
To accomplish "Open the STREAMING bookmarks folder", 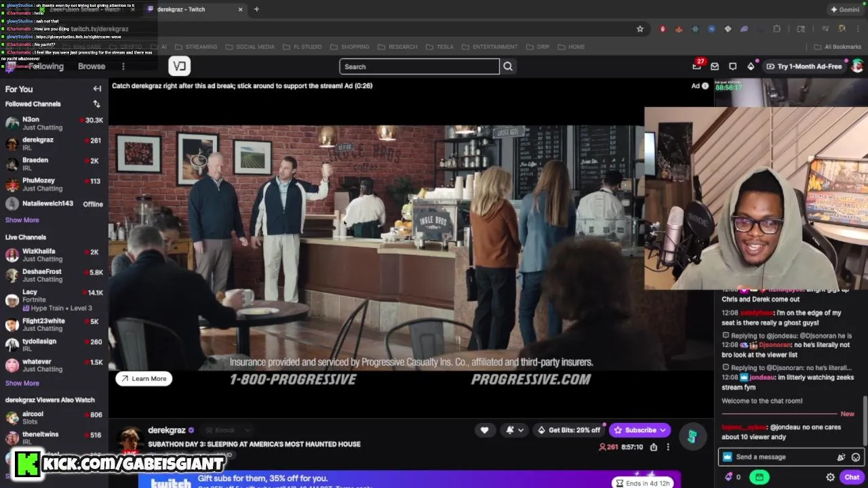I will tap(195, 47).
